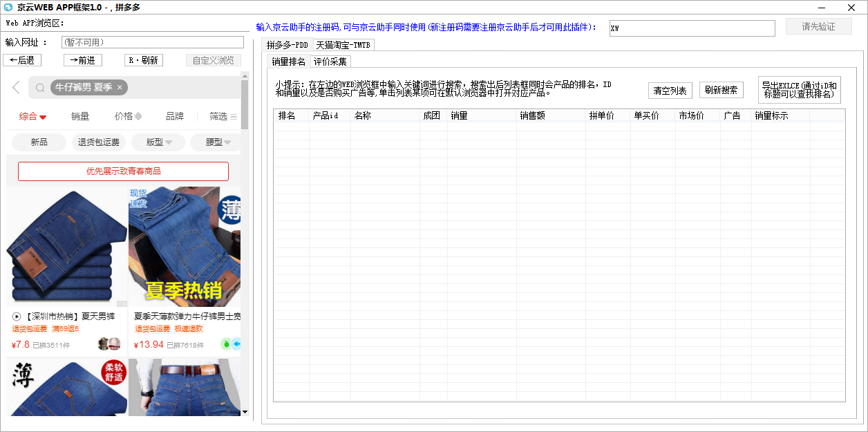Select the 品牌 filter

pos(175,116)
